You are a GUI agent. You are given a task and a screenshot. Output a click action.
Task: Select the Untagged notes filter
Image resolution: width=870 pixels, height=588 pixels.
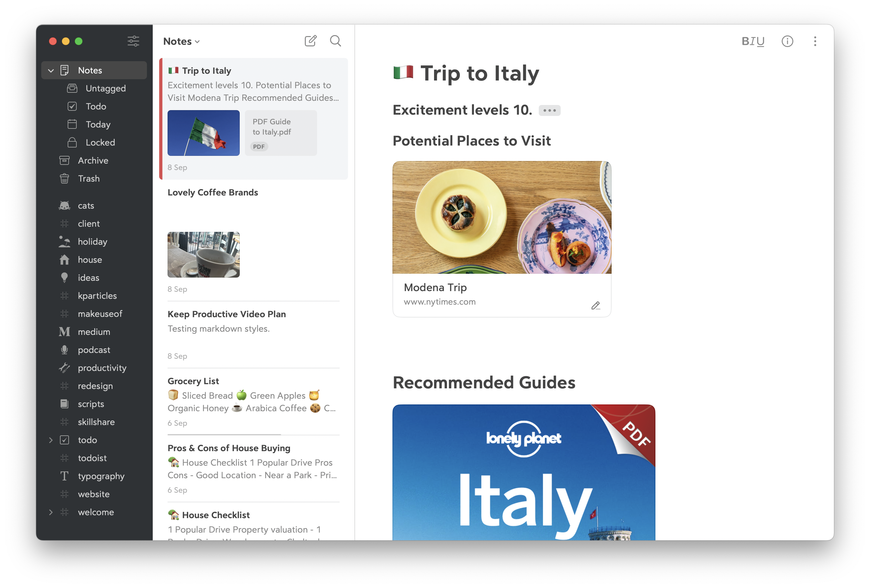click(106, 88)
